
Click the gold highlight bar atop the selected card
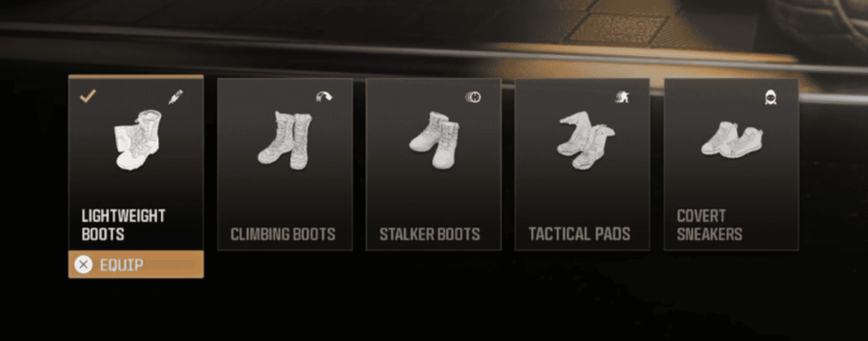click(x=136, y=77)
